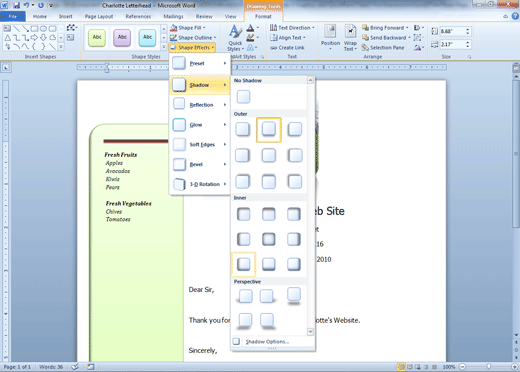The width and height of the screenshot is (520, 372).
Task: Apply the center inner shadow preset
Action: (x=269, y=239)
